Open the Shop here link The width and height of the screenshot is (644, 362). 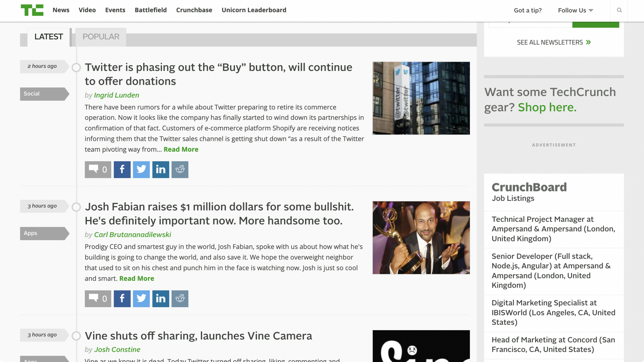pyautogui.click(x=547, y=107)
